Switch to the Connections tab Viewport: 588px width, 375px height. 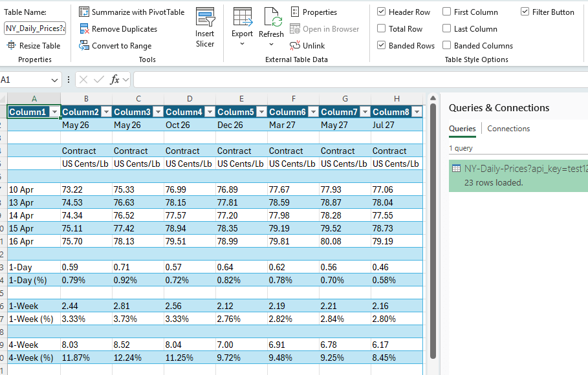(x=508, y=129)
